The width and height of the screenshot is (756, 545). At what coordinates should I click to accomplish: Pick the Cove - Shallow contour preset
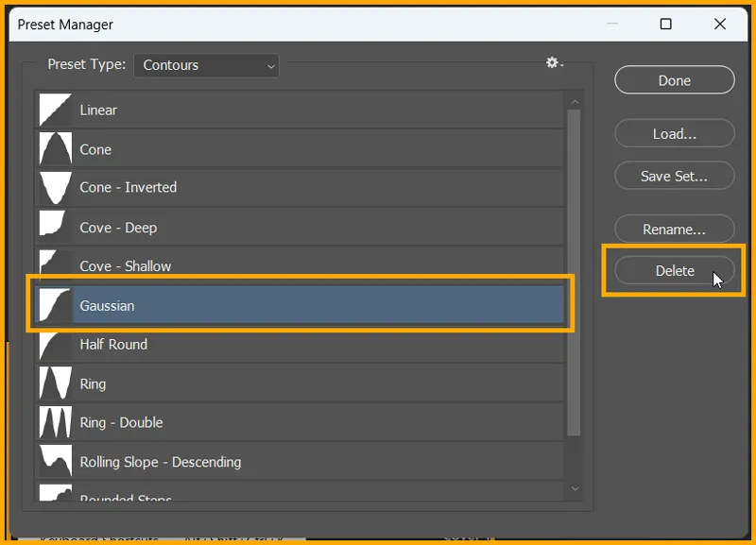click(54, 265)
